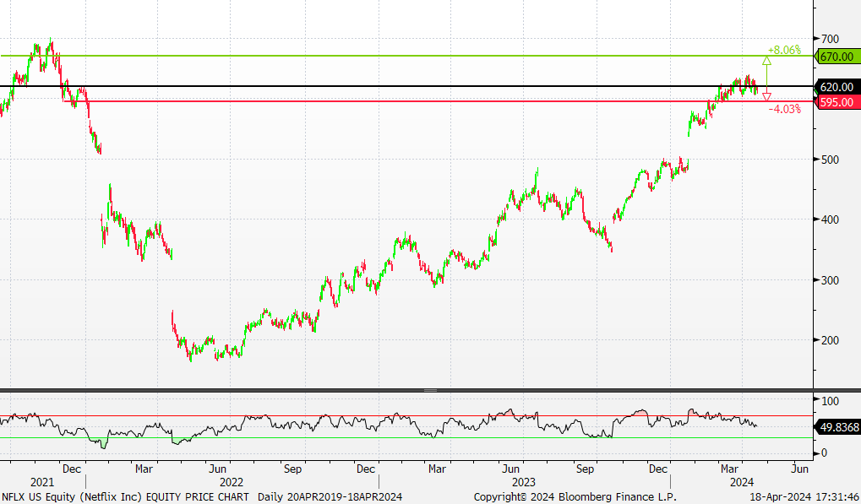861x504 pixels.
Task: Click the 2021 year label on time axis
Action: (x=42, y=483)
